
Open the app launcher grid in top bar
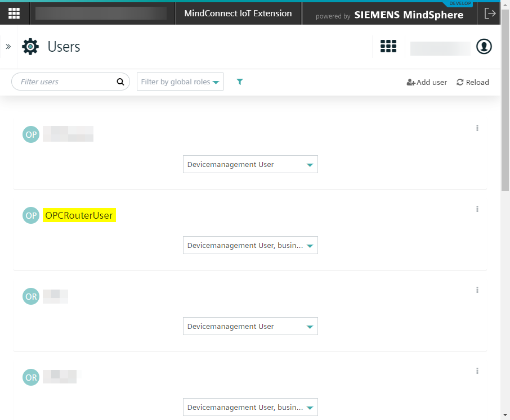[14, 13]
